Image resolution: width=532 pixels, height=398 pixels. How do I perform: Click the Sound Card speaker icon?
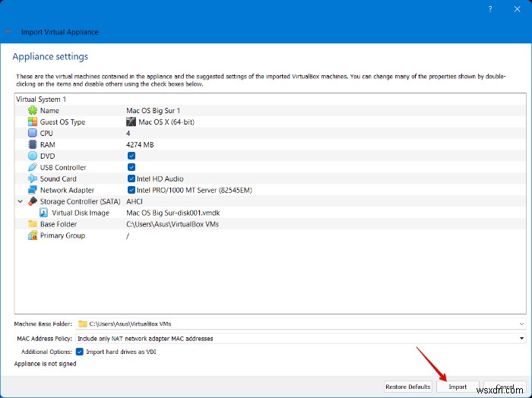(33, 178)
